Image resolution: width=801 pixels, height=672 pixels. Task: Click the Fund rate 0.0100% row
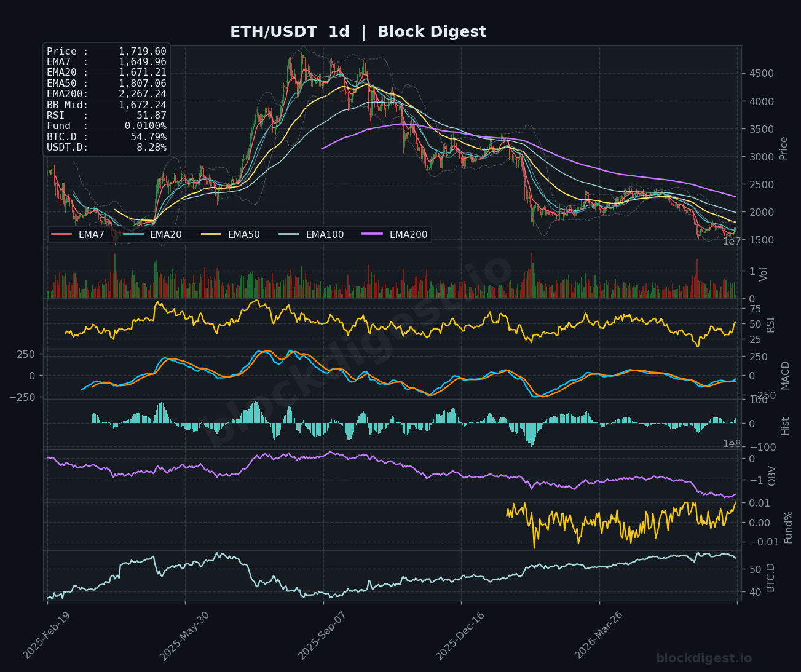(106, 126)
